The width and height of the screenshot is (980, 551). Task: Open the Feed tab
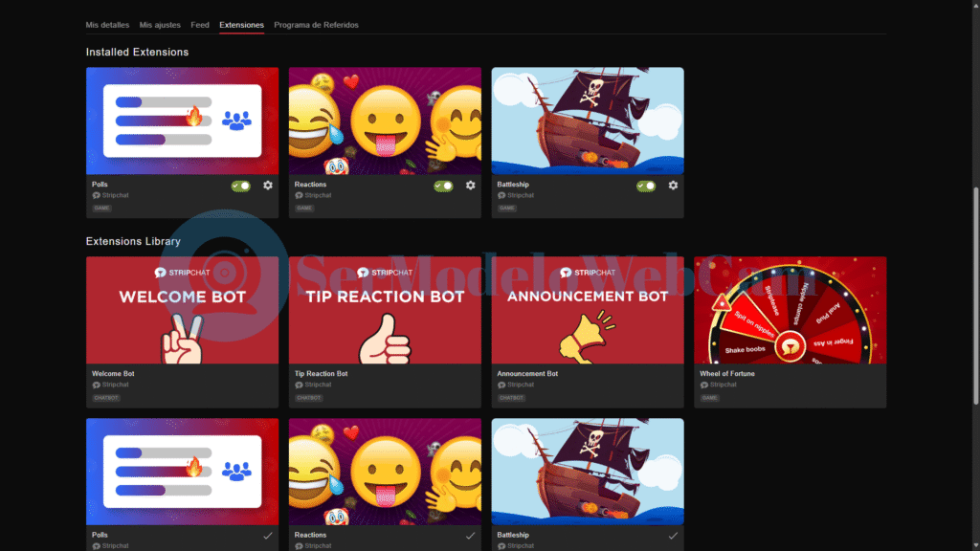click(x=199, y=25)
